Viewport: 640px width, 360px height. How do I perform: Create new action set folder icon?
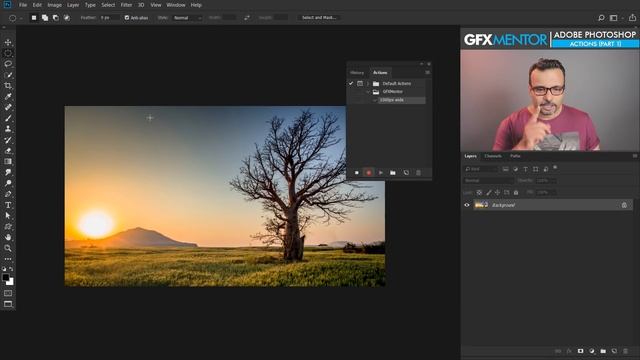[393, 173]
